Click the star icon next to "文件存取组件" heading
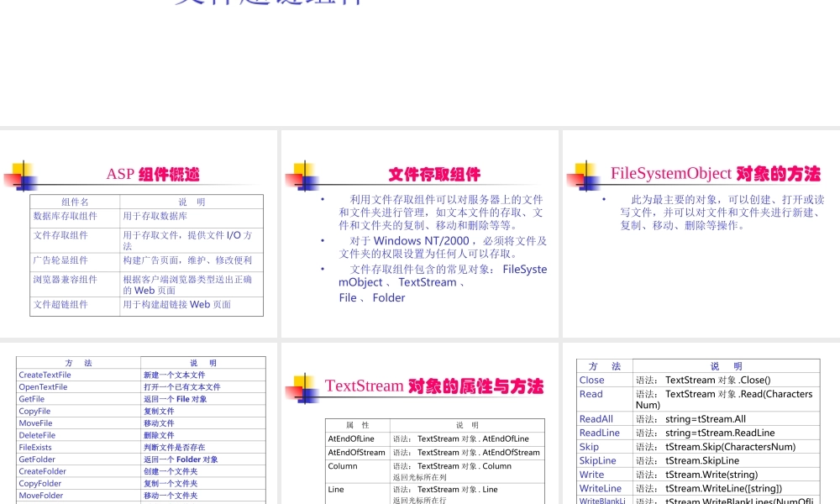840x504 pixels. coord(304,175)
